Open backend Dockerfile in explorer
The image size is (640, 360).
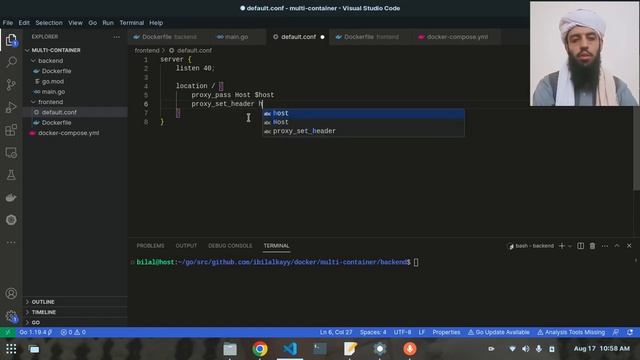point(56,71)
